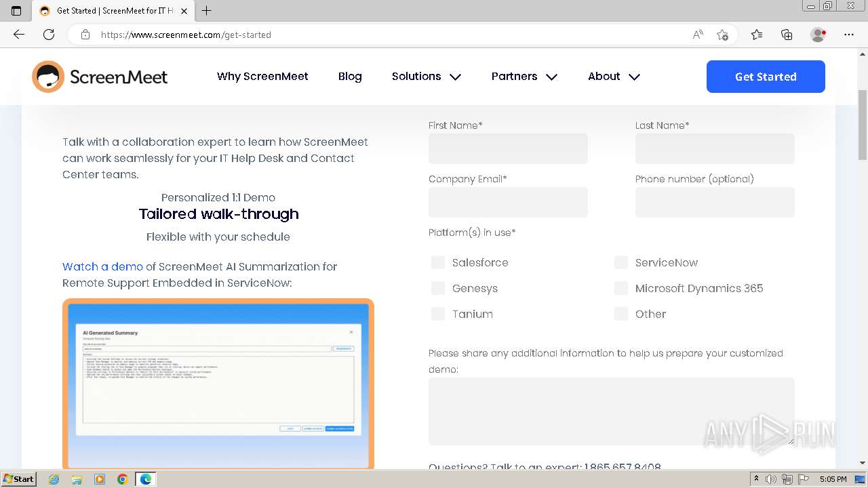Open a new browser tab
Screen dimensions: 868x488
tap(207, 11)
